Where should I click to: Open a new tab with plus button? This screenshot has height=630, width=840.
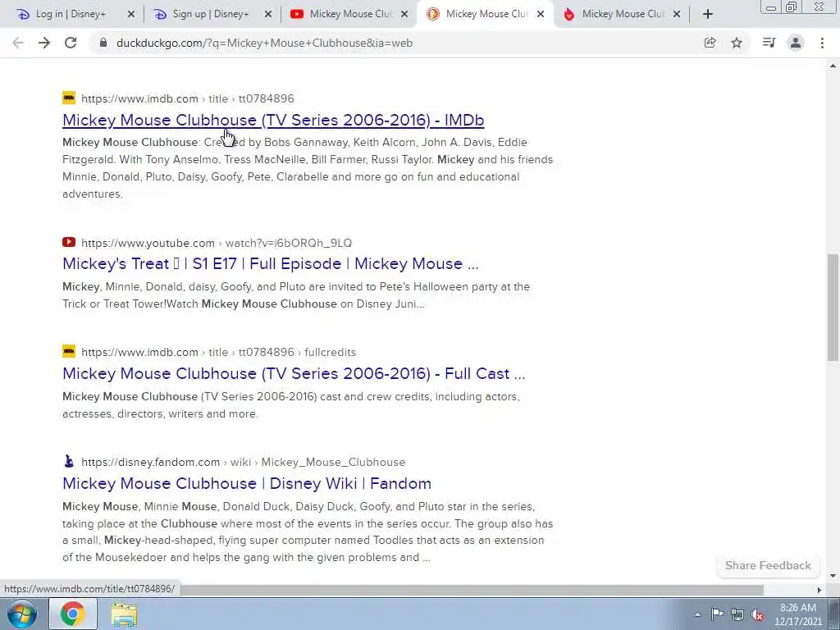(708, 15)
